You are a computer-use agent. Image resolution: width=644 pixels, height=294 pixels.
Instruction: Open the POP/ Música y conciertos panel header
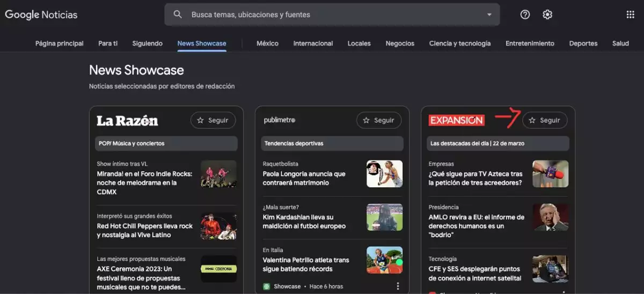[x=166, y=143]
